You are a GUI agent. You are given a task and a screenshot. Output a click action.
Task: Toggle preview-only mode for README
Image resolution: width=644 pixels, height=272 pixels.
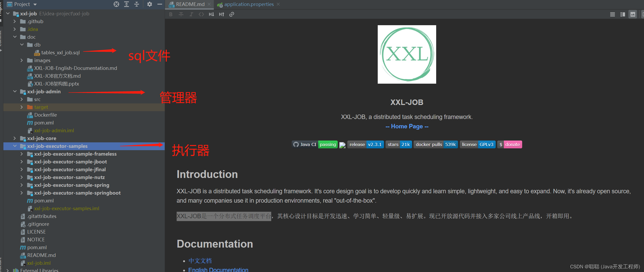point(633,14)
